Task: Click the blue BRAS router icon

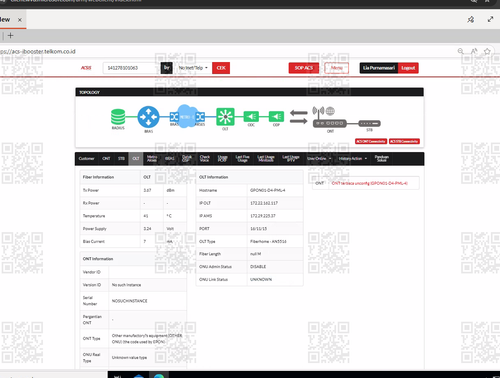Action: [x=148, y=117]
